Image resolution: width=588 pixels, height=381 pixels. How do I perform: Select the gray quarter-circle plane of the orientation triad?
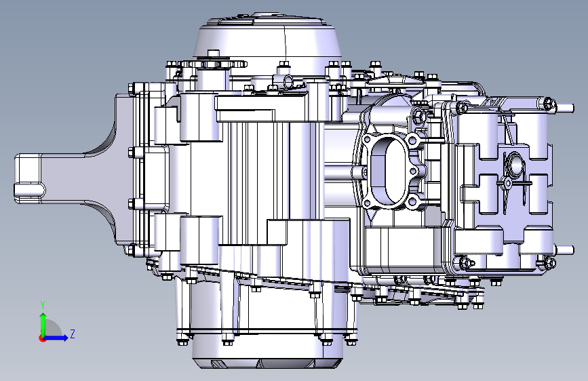pos(52,327)
